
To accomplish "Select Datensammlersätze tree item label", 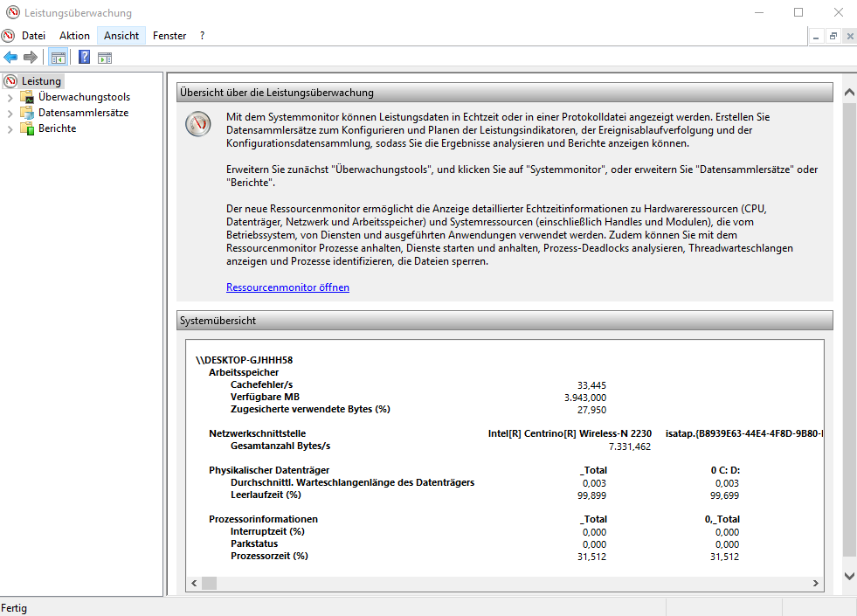I will pos(84,113).
